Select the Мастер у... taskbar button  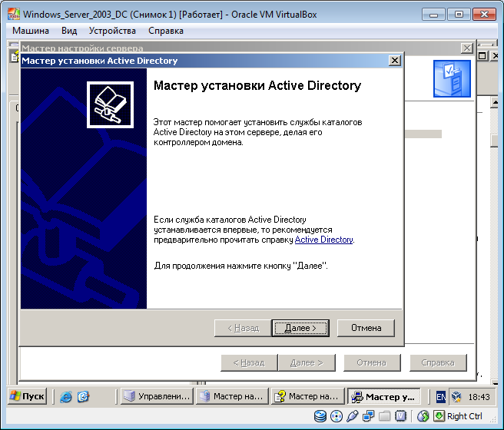384,397
